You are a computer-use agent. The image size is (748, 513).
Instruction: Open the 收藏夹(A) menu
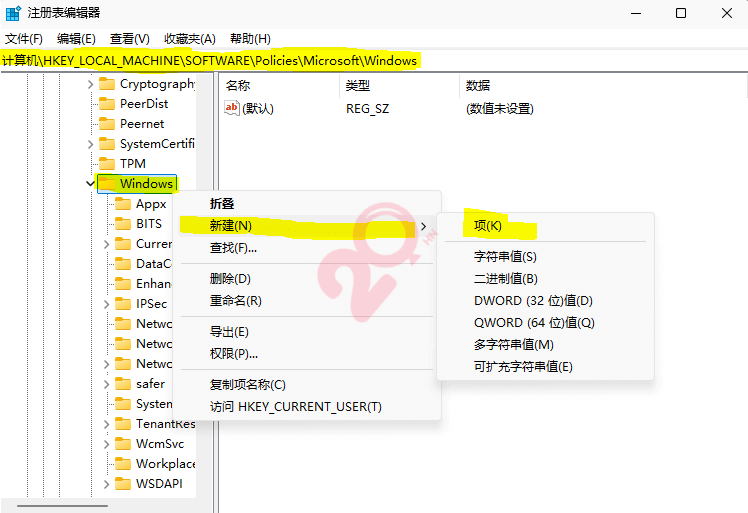190,38
